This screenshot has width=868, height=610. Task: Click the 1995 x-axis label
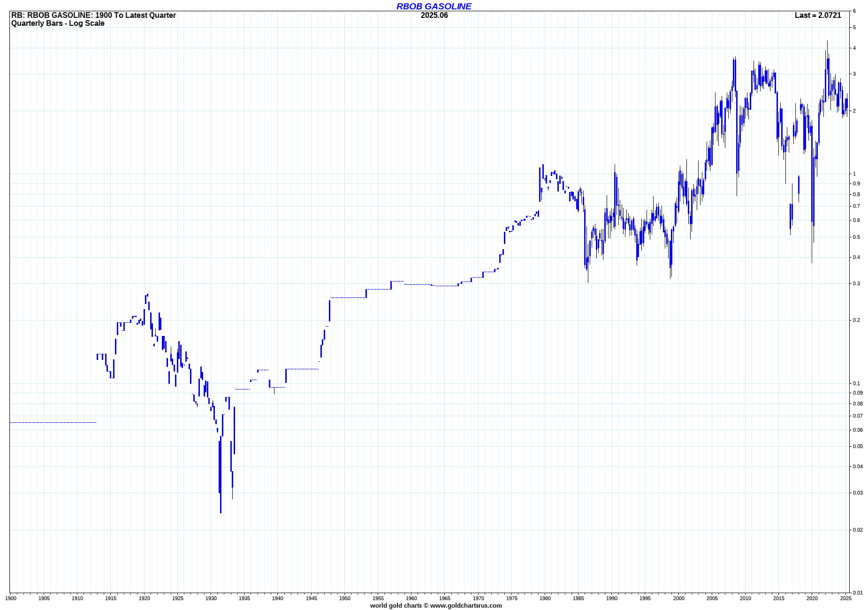pos(645,598)
